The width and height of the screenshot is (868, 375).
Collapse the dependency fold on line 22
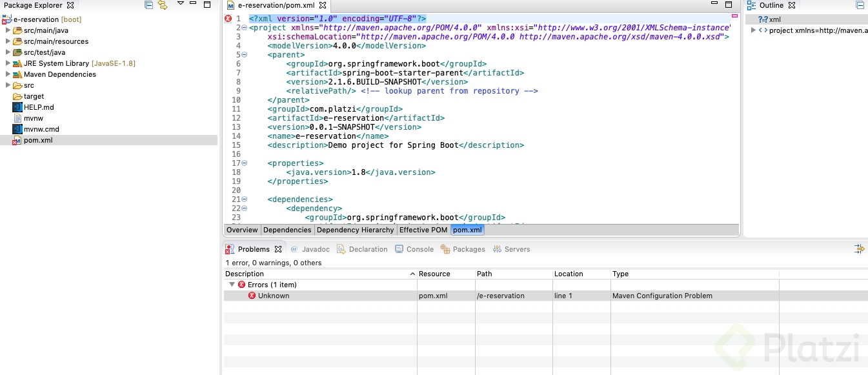click(x=245, y=208)
